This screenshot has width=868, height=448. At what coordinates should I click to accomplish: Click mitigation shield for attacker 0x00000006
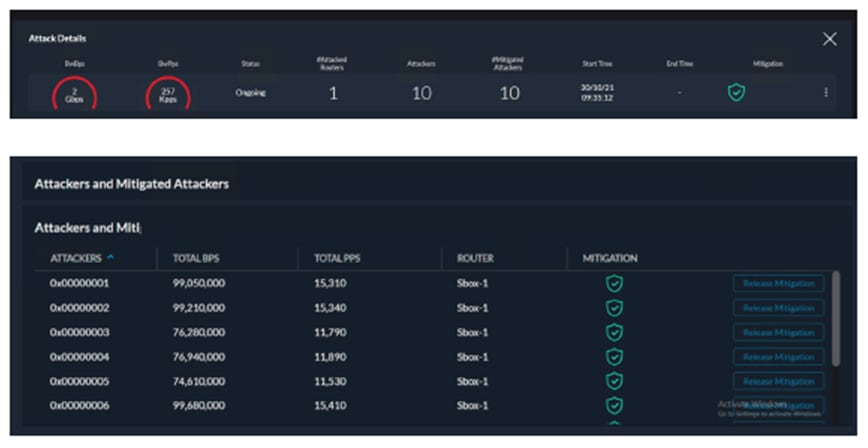(614, 405)
